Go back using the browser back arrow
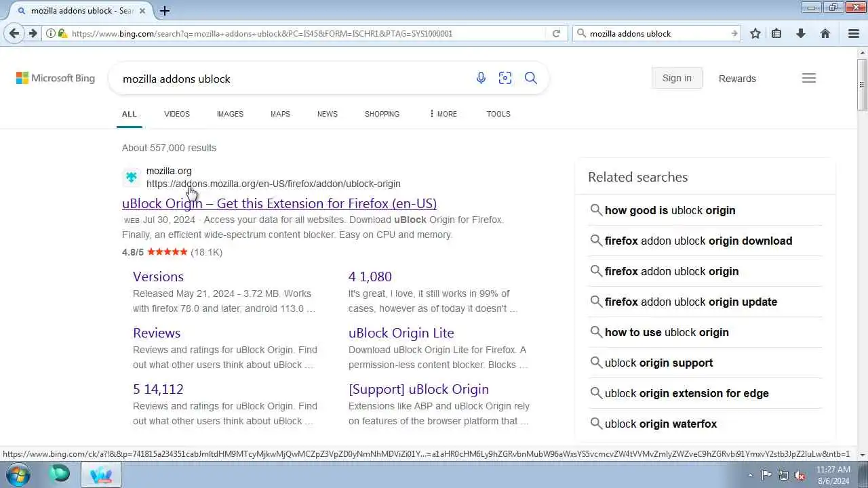Viewport: 868px width, 488px height. 14,33
